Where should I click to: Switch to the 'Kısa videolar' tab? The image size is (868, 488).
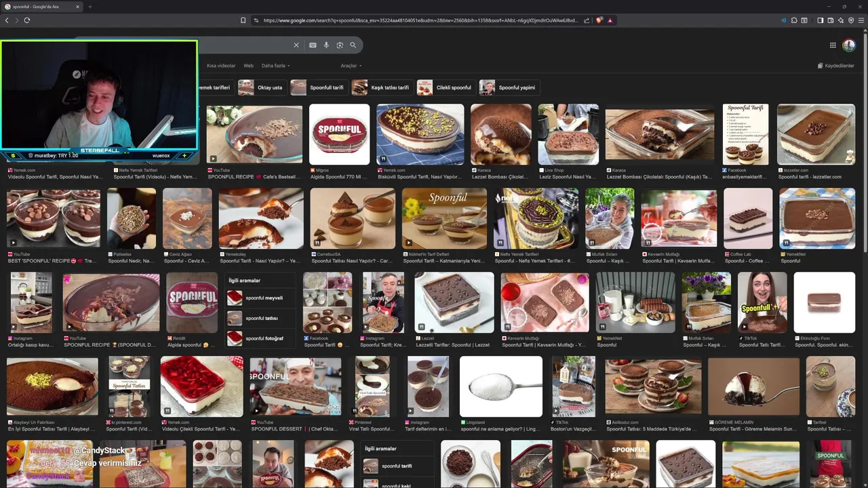pos(221,66)
